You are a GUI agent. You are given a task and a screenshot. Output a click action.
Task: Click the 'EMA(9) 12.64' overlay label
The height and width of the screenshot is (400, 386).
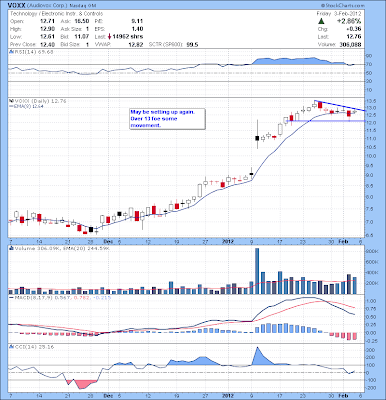point(29,106)
